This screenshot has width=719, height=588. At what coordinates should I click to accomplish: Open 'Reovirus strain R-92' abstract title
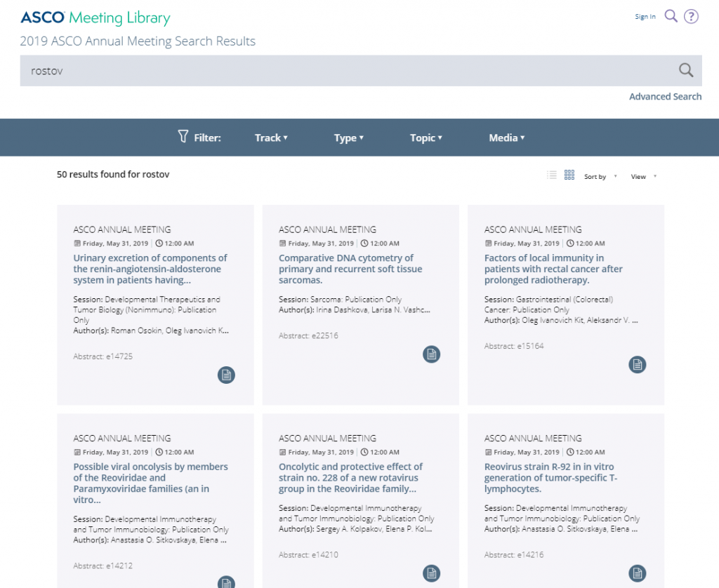(x=550, y=478)
